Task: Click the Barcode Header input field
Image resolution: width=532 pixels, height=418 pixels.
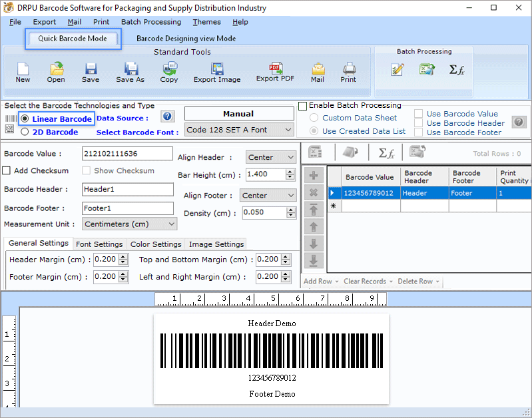Action: (x=128, y=189)
